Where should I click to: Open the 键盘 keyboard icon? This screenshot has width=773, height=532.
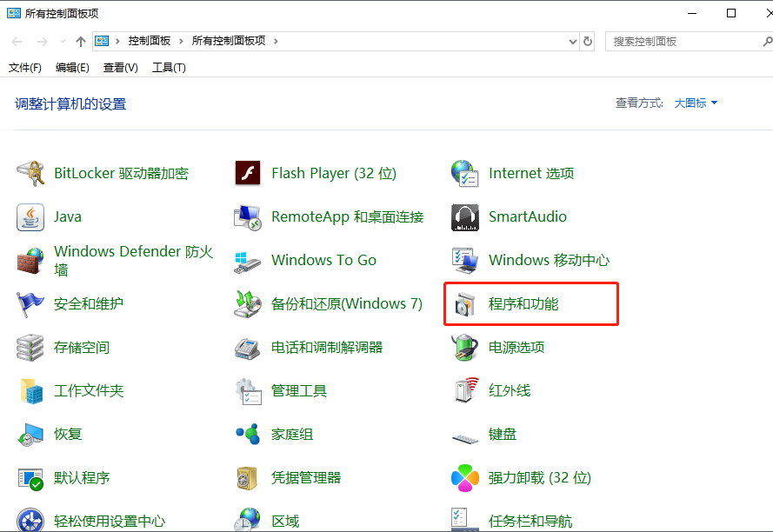pos(465,438)
